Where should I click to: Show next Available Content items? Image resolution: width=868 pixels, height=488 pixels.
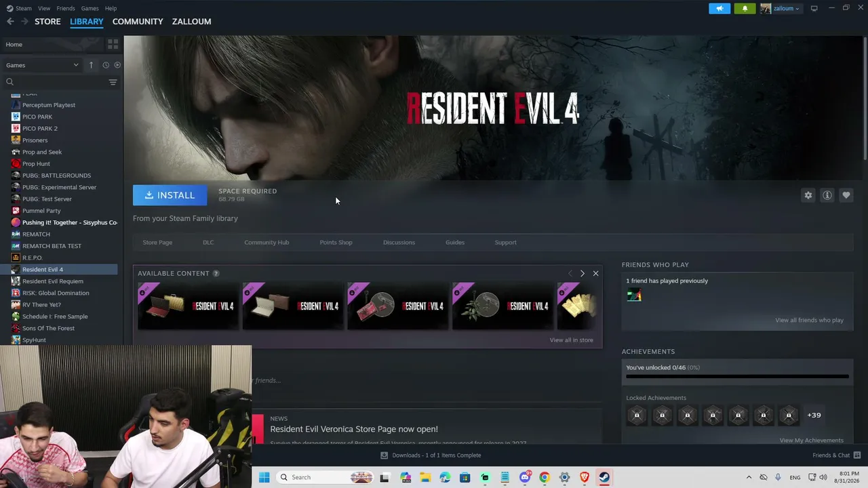point(582,273)
